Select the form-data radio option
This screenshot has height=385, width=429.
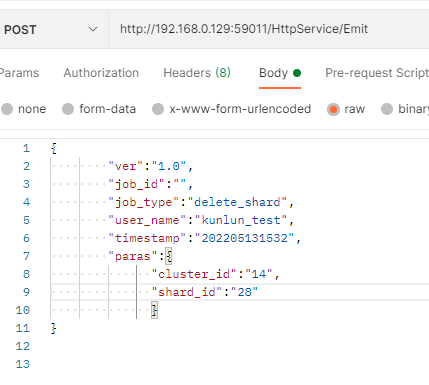point(68,109)
